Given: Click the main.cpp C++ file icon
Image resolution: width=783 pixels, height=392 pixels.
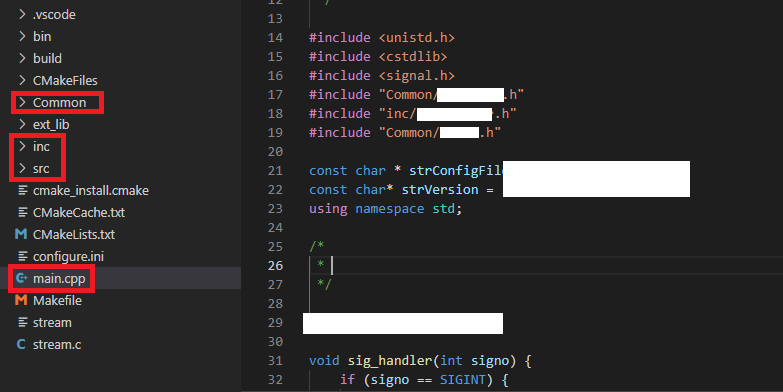Looking at the screenshot, I should point(21,278).
